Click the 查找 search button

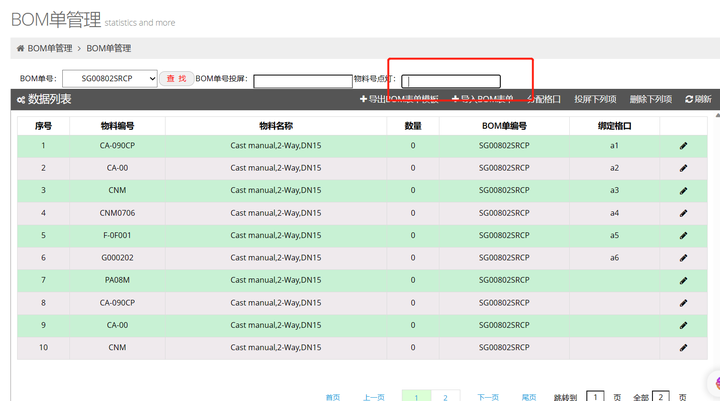[176, 79]
